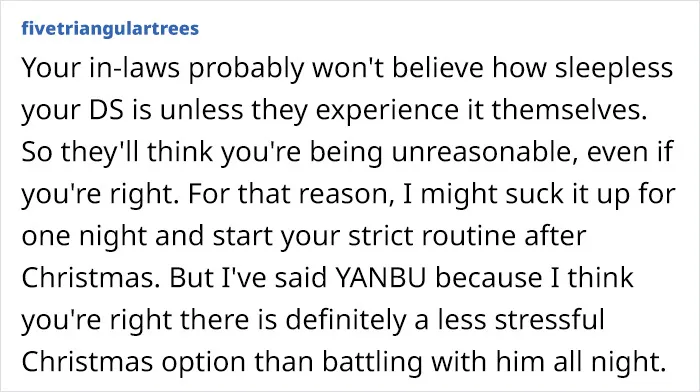Click the word "night" after "one"
The width and height of the screenshot is (700, 392).
pyautogui.click(x=113, y=238)
